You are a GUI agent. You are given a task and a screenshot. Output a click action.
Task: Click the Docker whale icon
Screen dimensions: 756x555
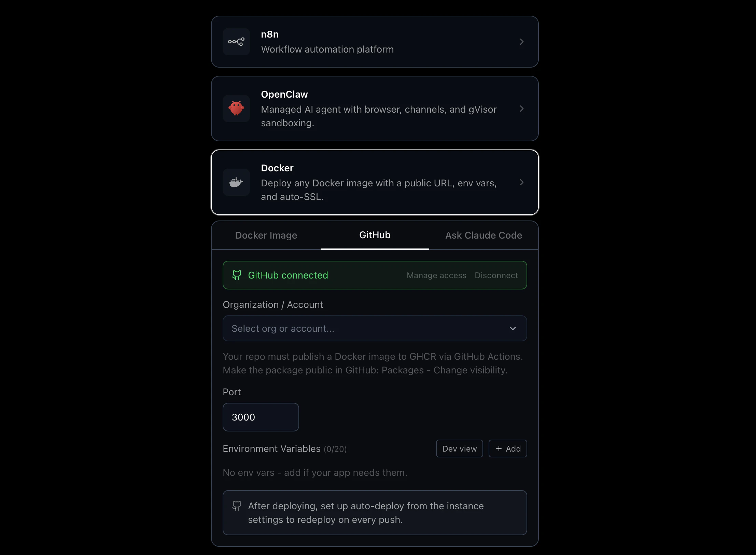[x=236, y=182]
